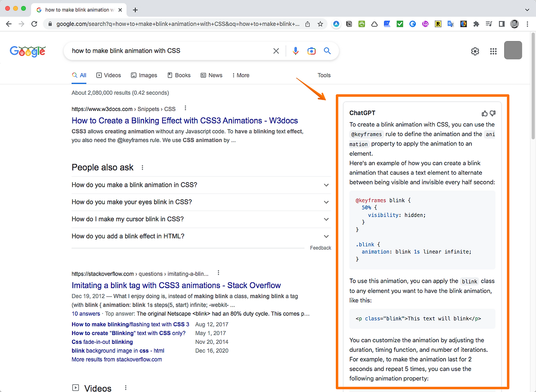
Task: Open options beside the W3docs result URL
Action: [x=186, y=108]
